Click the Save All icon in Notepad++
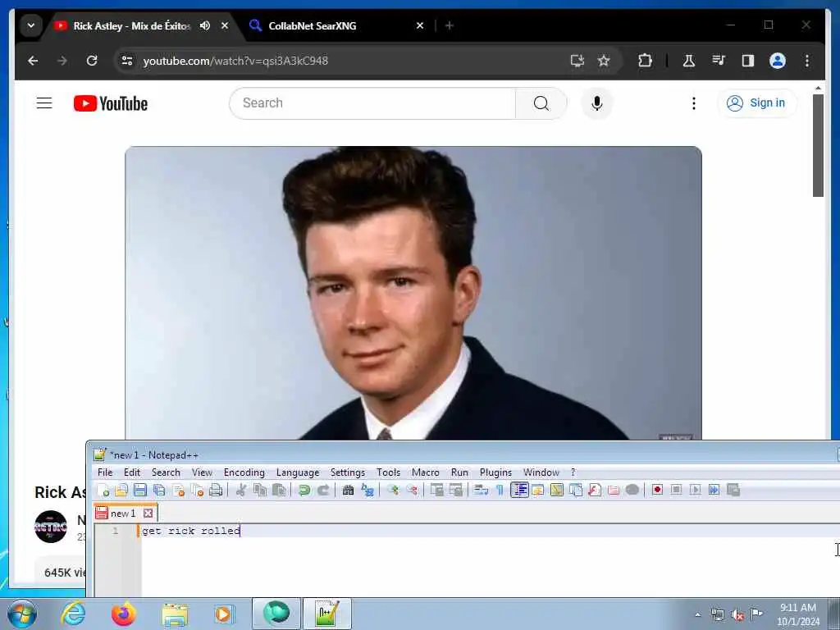840x630 pixels. [x=159, y=490]
